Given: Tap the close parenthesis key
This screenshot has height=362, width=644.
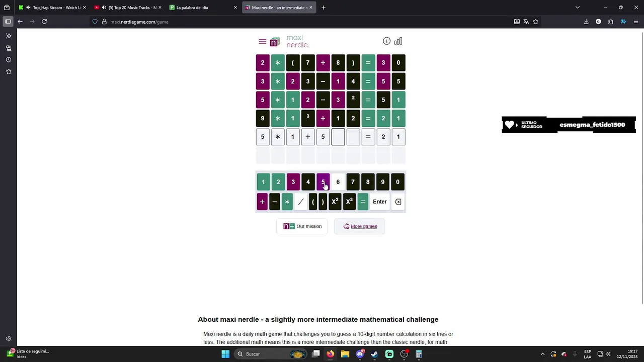Looking at the screenshot, I should tap(323, 202).
